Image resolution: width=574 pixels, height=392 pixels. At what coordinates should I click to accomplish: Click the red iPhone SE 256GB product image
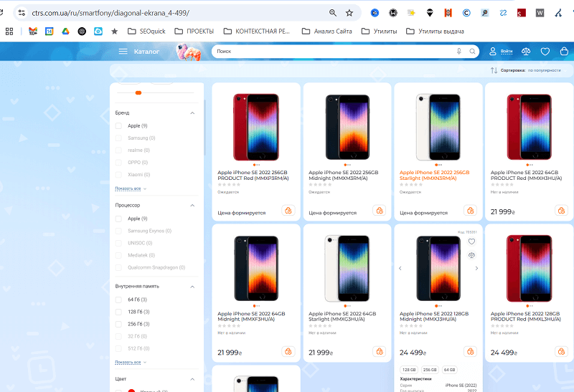click(256, 127)
